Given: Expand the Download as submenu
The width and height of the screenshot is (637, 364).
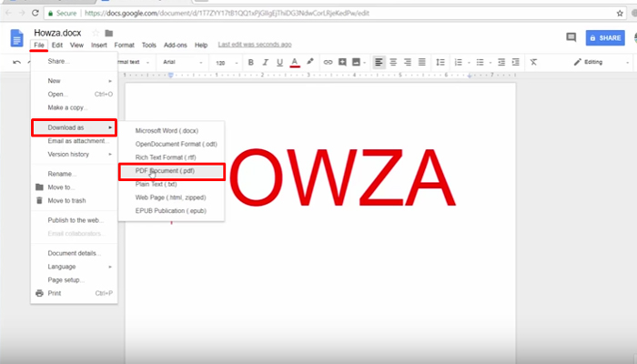Looking at the screenshot, I should [74, 127].
